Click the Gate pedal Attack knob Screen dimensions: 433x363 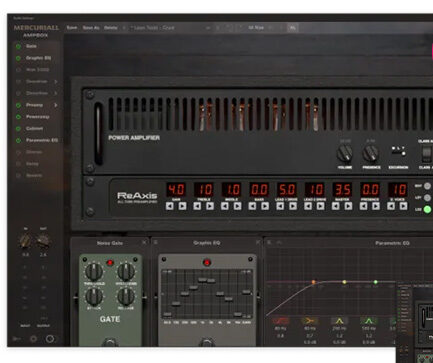[x=94, y=296]
